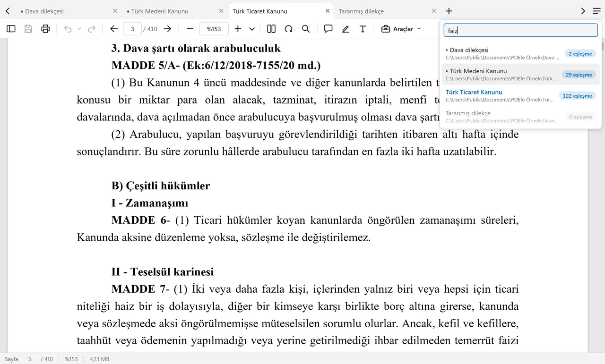Open search with magnifier icon

pyautogui.click(x=306, y=29)
